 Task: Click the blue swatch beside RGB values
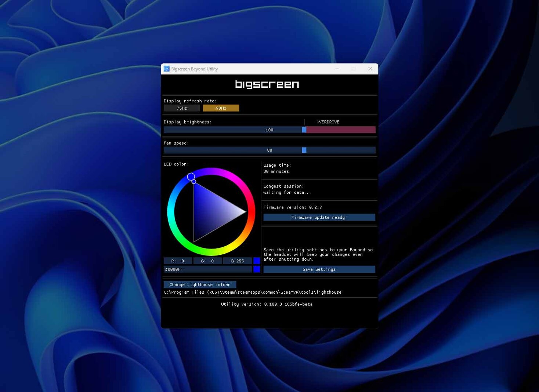coord(257,261)
